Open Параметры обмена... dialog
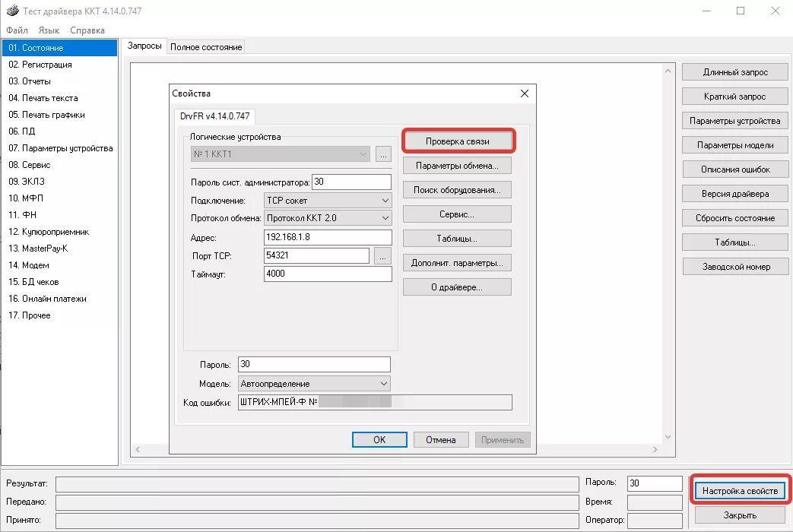793x532 pixels. click(457, 166)
